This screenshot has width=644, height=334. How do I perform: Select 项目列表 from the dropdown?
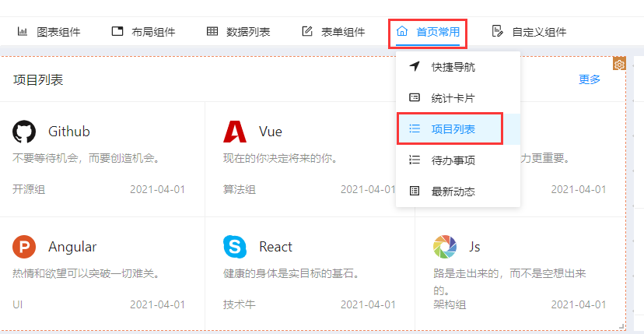click(458, 129)
